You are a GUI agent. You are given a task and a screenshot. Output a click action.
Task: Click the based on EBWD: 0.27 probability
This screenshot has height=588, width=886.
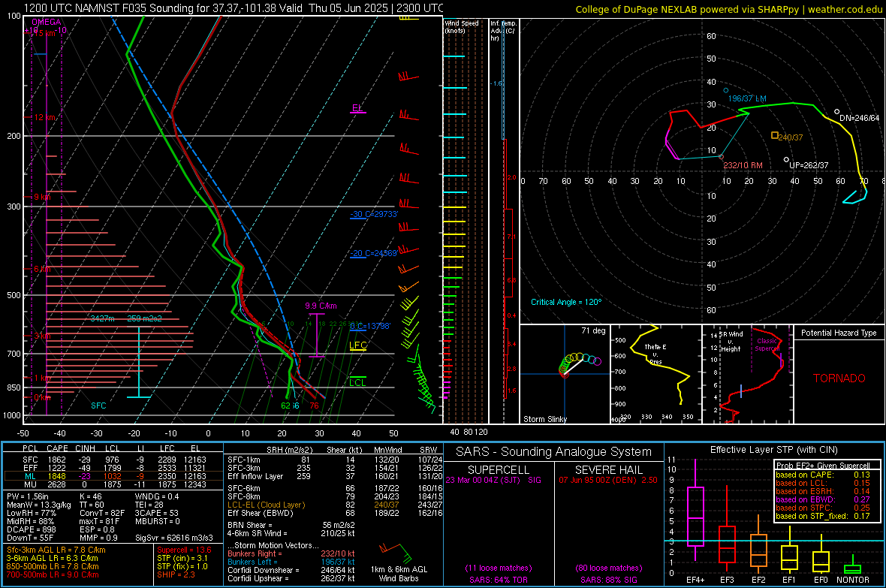pyautogui.click(x=823, y=499)
